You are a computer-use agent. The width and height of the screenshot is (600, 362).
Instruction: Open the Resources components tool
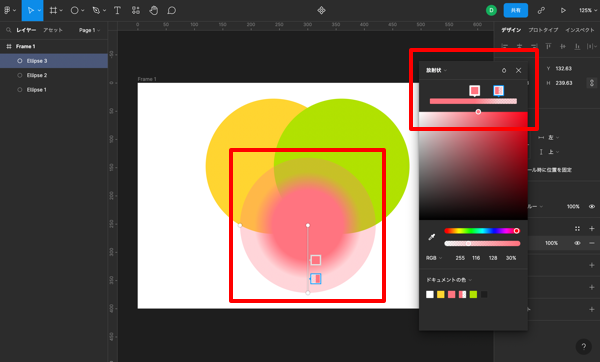pos(135,10)
